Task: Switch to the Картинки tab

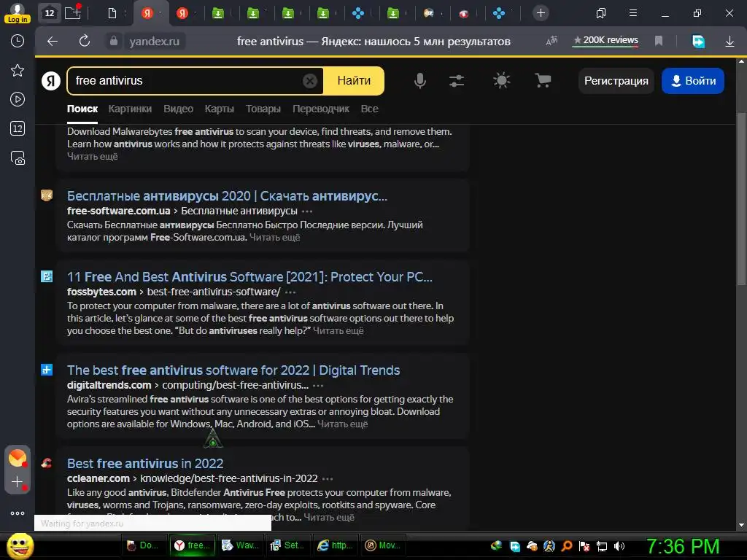Action: [x=130, y=109]
